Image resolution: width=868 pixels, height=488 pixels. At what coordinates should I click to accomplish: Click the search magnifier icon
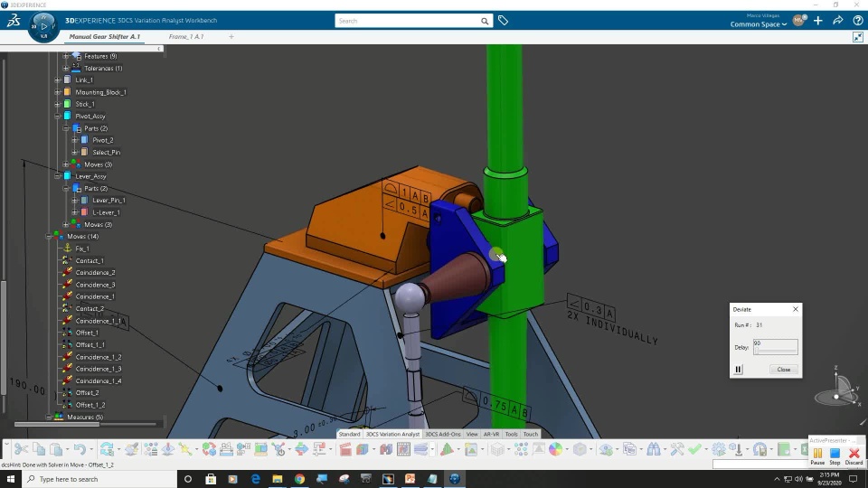point(485,21)
